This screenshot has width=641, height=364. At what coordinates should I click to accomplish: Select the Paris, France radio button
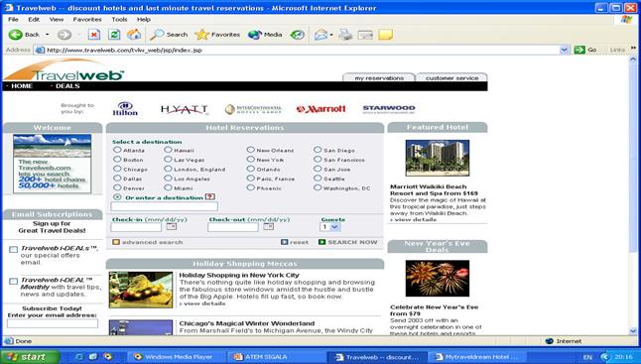point(251,179)
